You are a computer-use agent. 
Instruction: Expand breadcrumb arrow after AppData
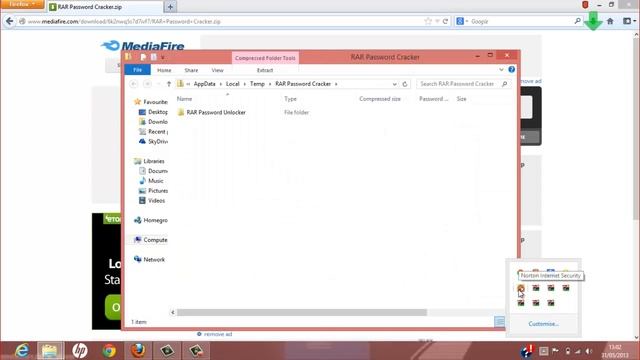coord(220,84)
